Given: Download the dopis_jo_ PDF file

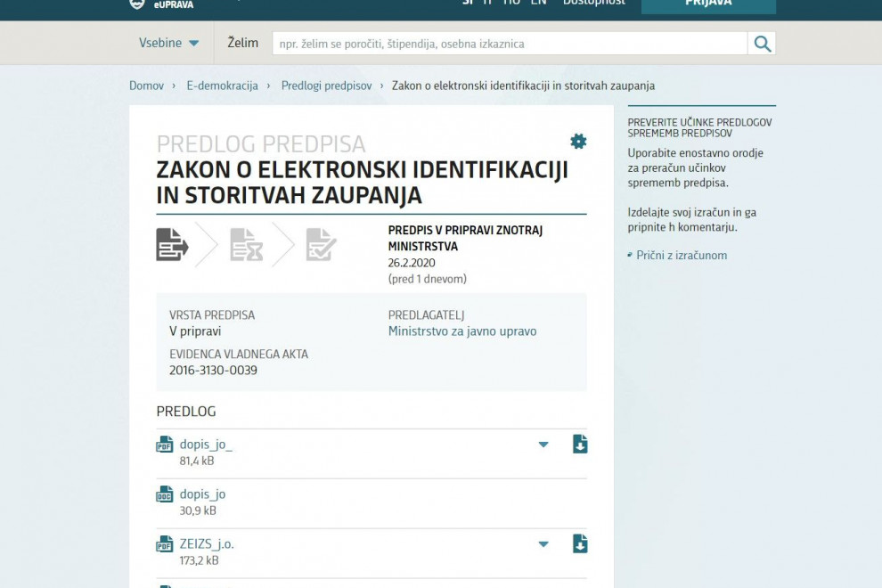Looking at the screenshot, I should pos(580,444).
